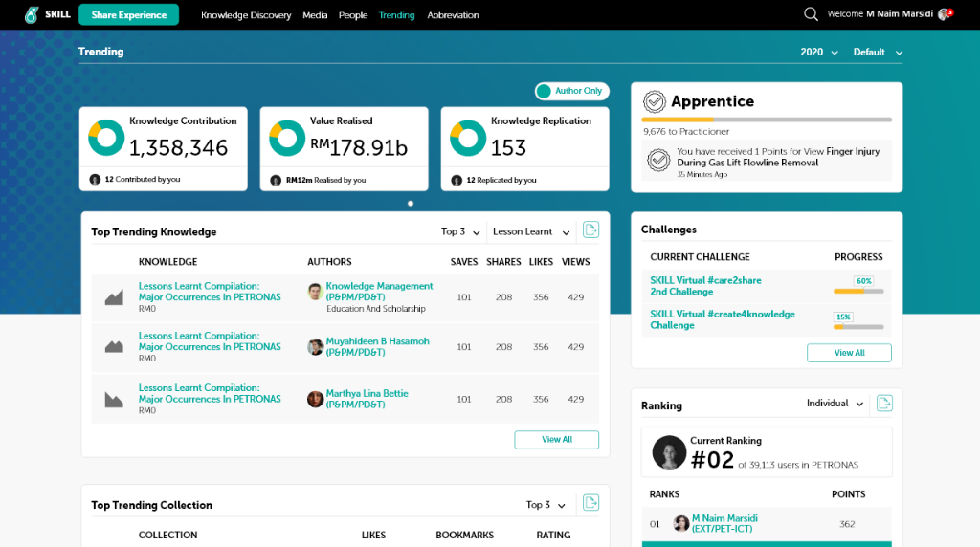The height and width of the screenshot is (547, 980).
Task: Expand the Individual ranking dropdown
Action: click(x=835, y=404)
